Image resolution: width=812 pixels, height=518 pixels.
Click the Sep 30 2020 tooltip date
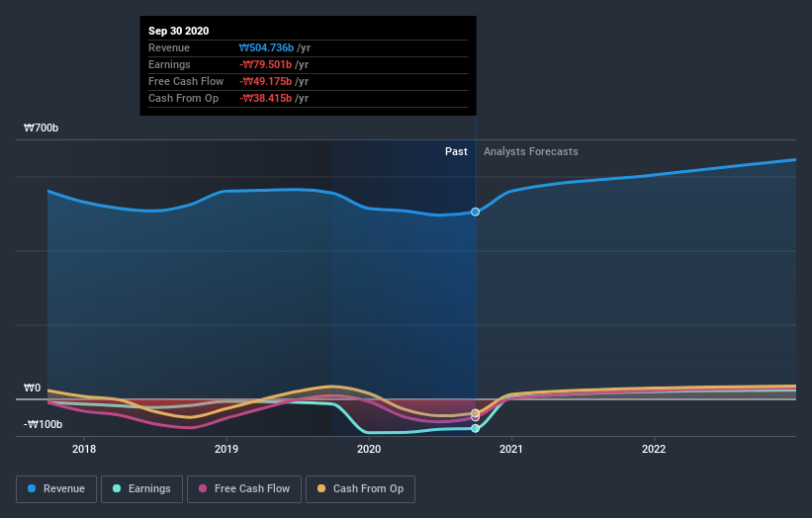(179, 31)
